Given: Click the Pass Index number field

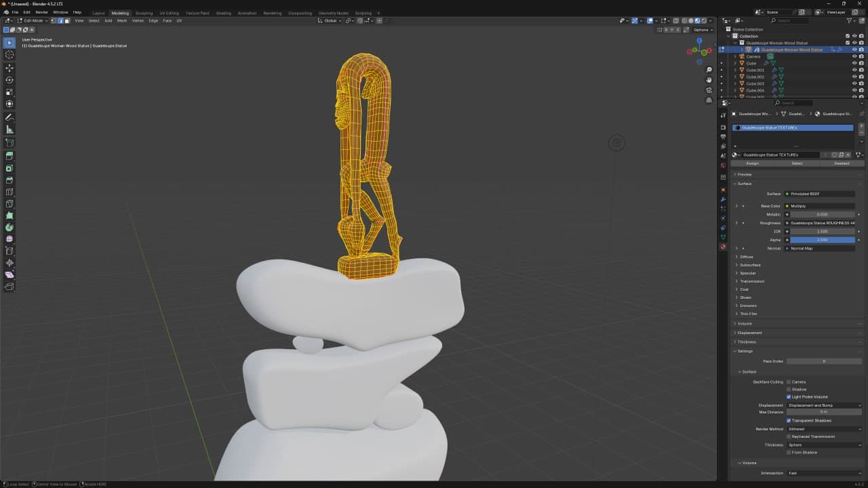Looking at the screenshot, I should coord(823,361).
